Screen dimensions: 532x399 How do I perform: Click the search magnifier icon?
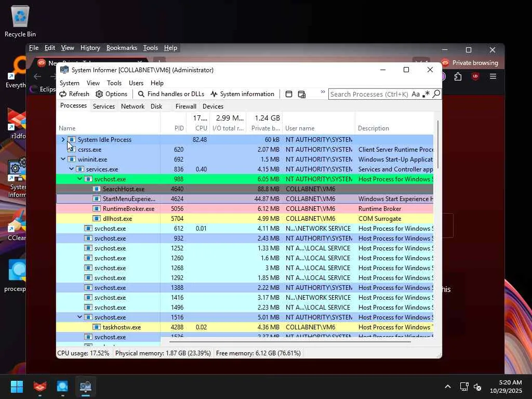pyautogui.click(x=436, y=94)
